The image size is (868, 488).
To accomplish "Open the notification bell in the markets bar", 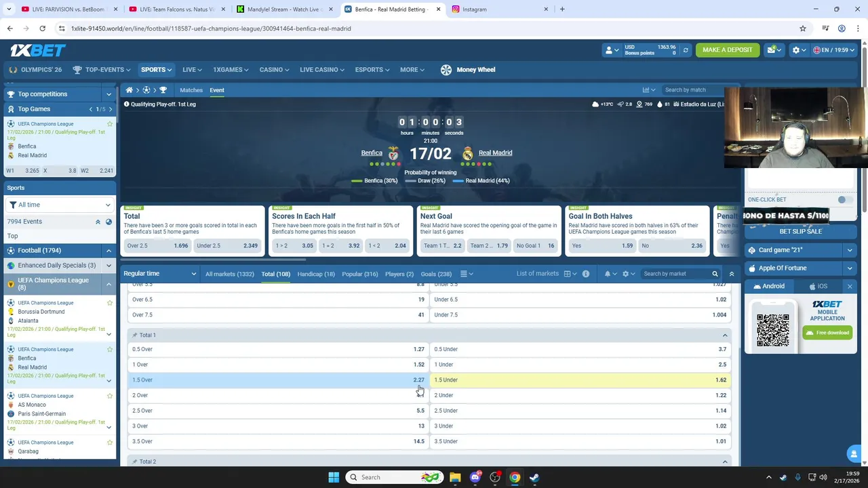I will click(608, 274).
